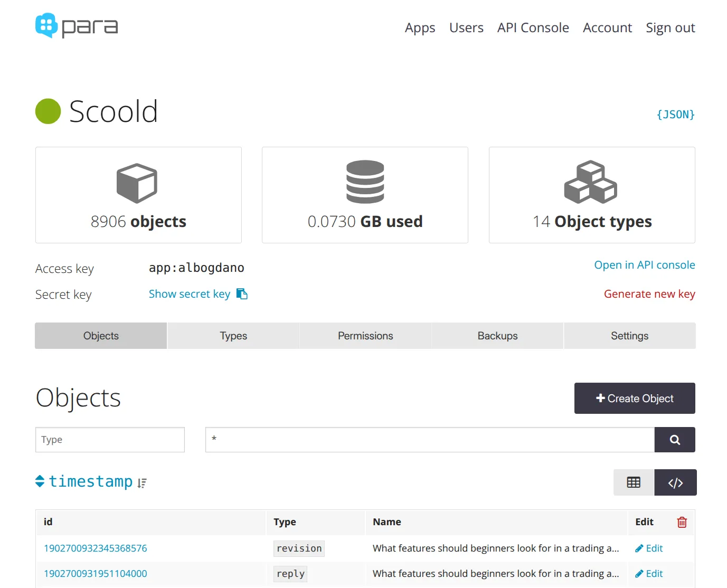Click the trash icon in the table header

tap(682, 522)
